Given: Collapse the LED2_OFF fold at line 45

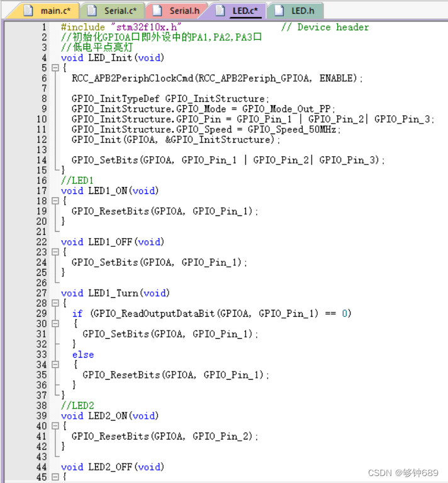Looking at the screenshot, I should [x=55, y=477].
